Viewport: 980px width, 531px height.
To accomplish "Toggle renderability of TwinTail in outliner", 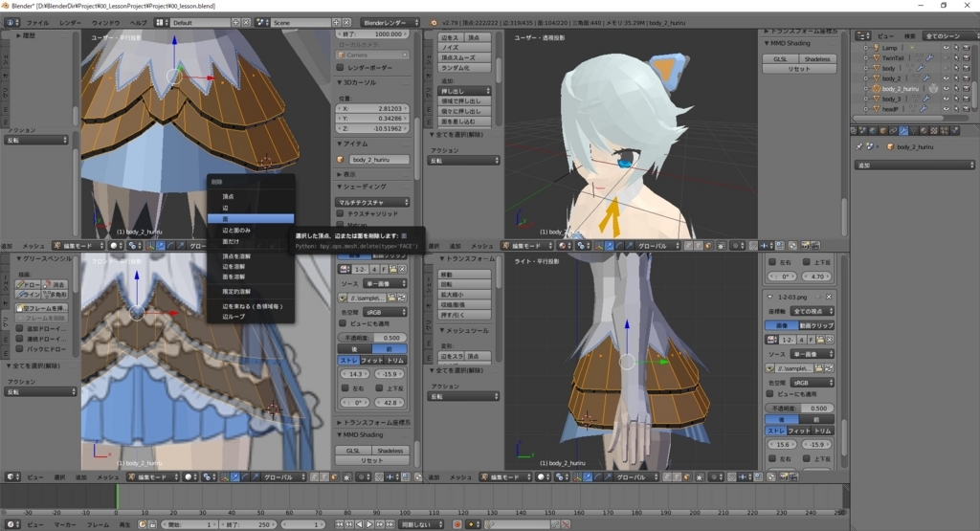I will [x=967, y=57].
